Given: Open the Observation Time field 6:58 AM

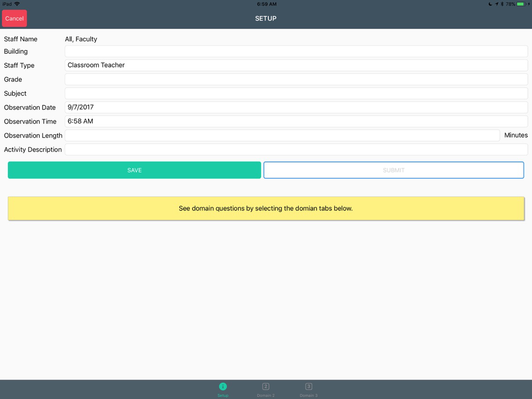Looking at the screenshot, I should pyautogui.click(x=296, y=121).
